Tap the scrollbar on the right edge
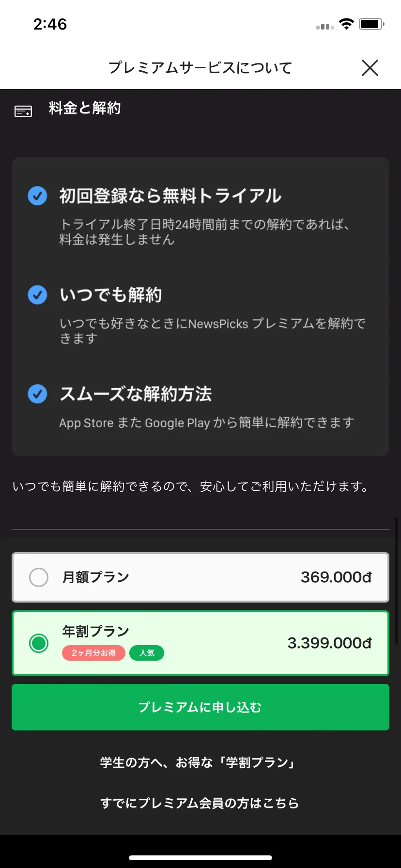This screenshot has width=401, height=868. 397,581
